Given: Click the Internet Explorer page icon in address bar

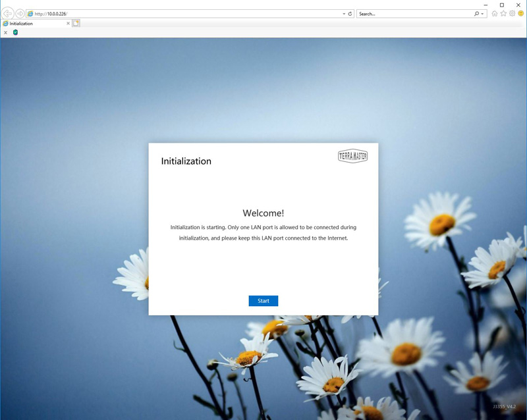Looking at the screenshot, I should [30, 14].
